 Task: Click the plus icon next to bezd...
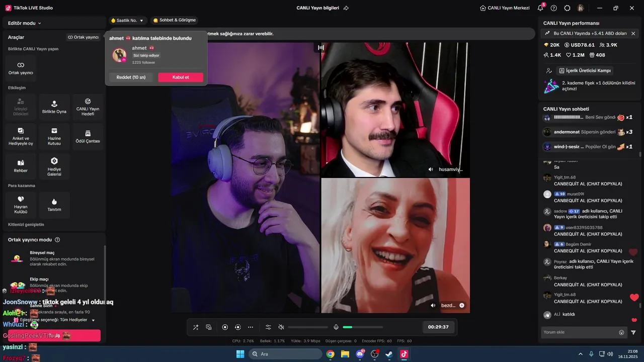click(x=462, y=305)
